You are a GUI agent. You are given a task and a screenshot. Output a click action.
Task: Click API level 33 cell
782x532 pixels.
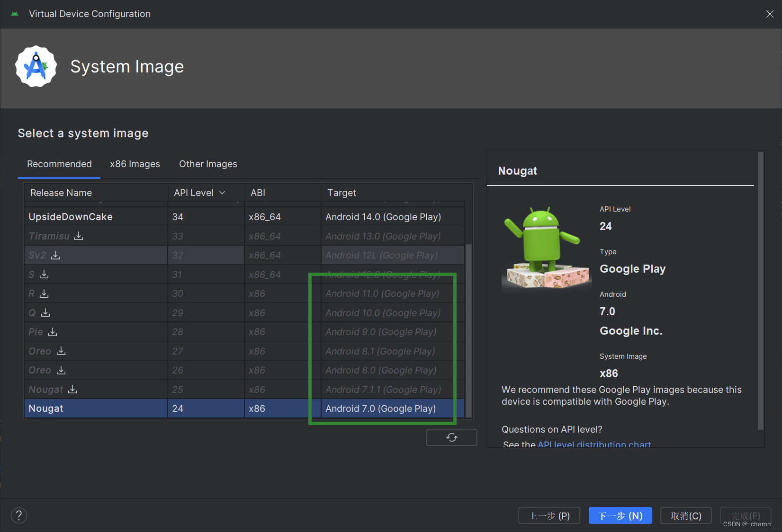coord(206,236)
